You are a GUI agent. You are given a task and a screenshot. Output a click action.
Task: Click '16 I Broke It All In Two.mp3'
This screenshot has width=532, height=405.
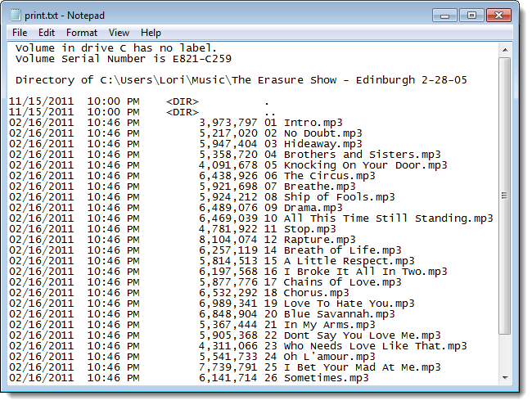(356, 272)
